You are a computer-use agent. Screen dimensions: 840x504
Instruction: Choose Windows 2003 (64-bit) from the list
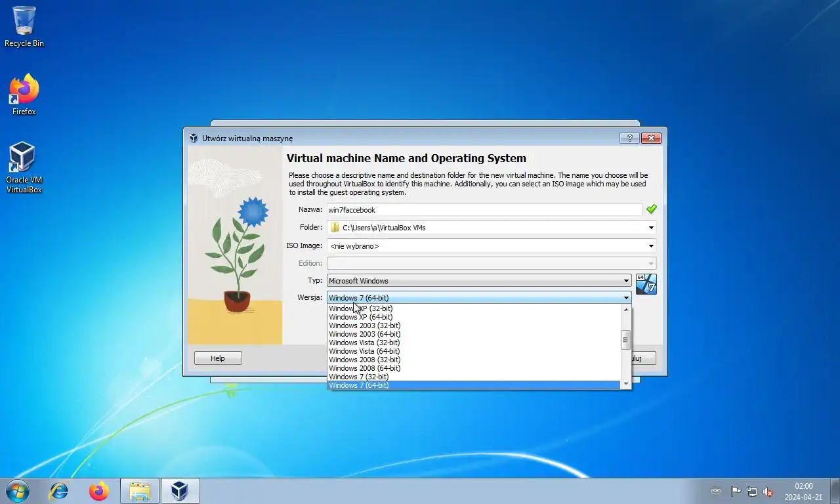(x=474, y=334)
